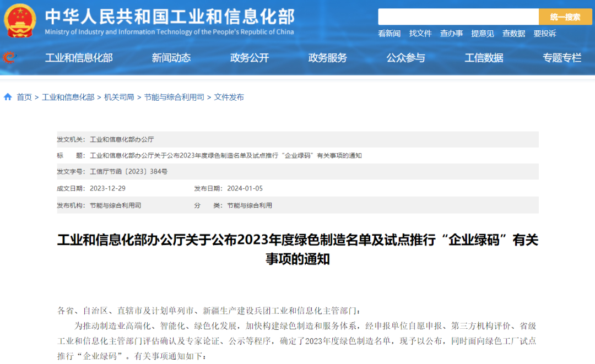Viewport: 595px width, 364px height.
Task: Click the ministry name title 中华人民共和国工业和信息化部
Action: pyautogui.click(x=170, y=17)
